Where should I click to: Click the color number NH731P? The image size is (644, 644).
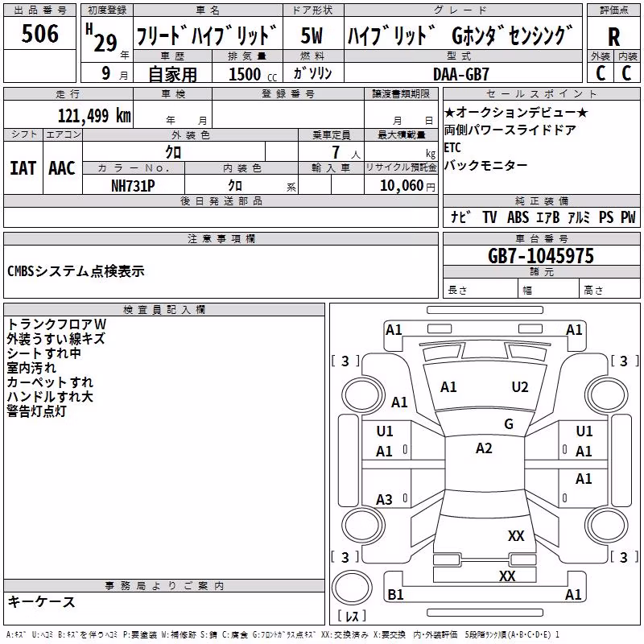coord(133,186)
